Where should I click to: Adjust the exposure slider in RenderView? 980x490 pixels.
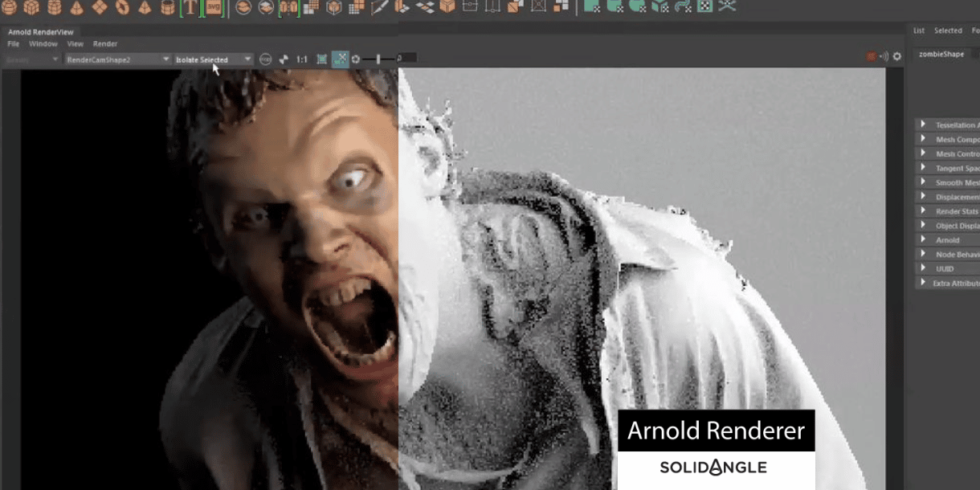click(x=378, y=58)
